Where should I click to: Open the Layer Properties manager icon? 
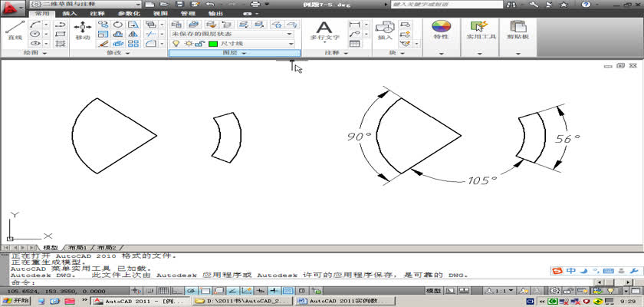[176, 25]
